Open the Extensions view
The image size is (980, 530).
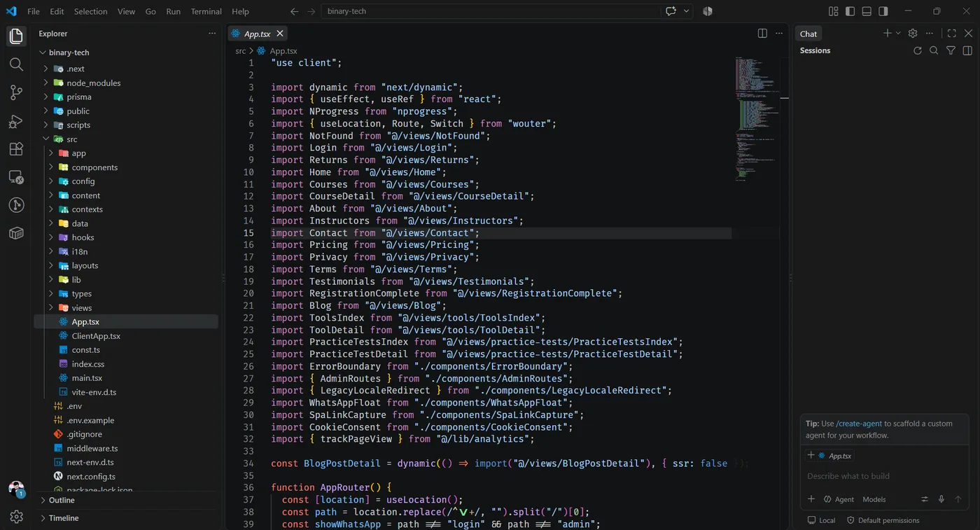pos(16,149)
